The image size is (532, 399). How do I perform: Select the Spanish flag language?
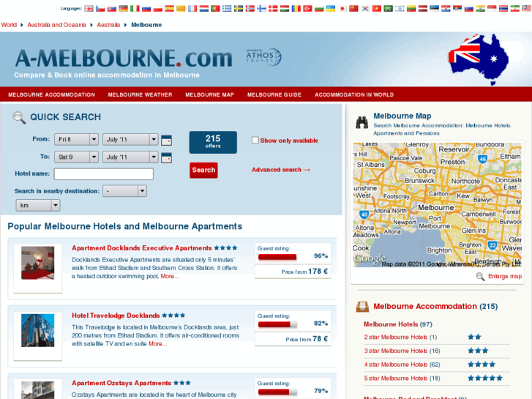click(x=169, y=9)
